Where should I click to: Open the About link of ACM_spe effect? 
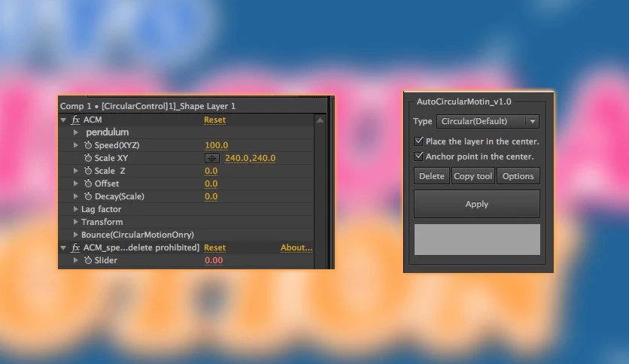[x=296, y=247]
